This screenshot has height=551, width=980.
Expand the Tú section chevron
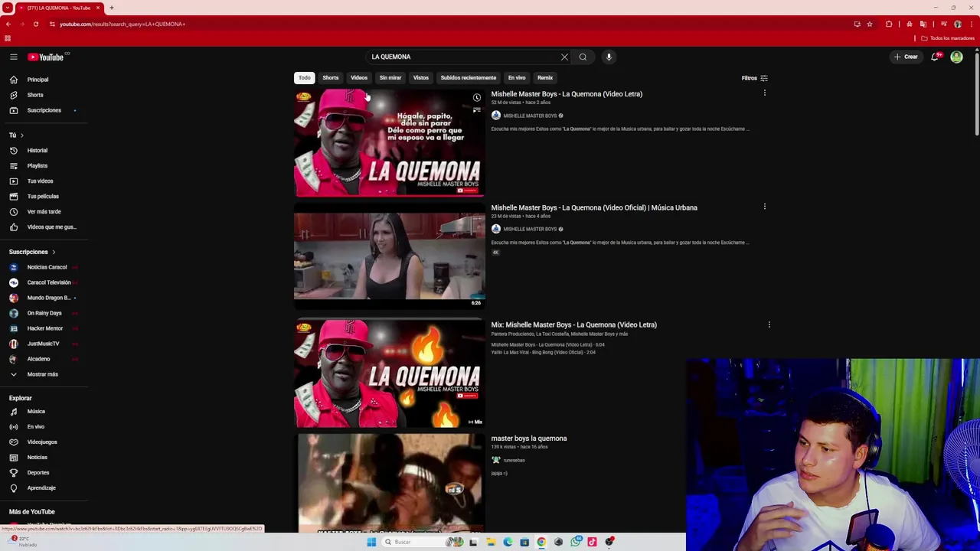tap(21, 135)
